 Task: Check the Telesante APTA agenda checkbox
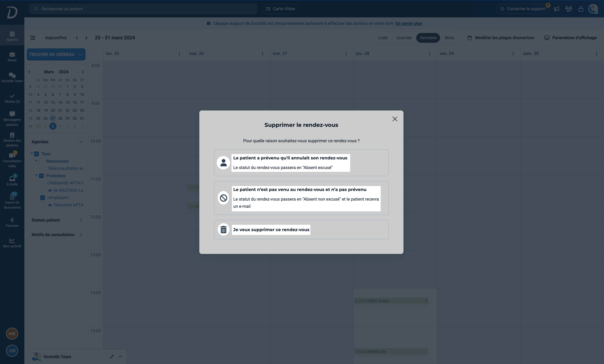tap(42, 205)
